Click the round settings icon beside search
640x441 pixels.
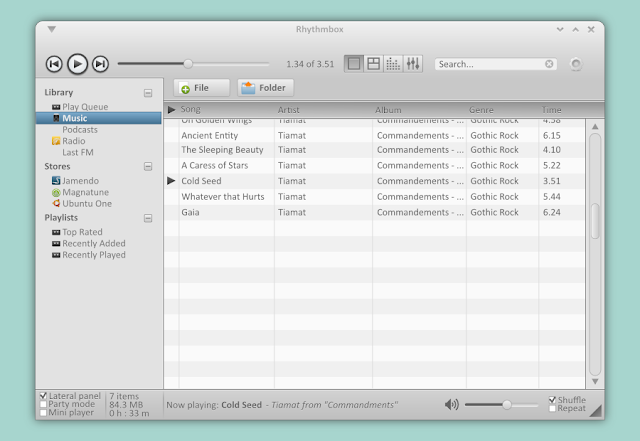point(576,64)
